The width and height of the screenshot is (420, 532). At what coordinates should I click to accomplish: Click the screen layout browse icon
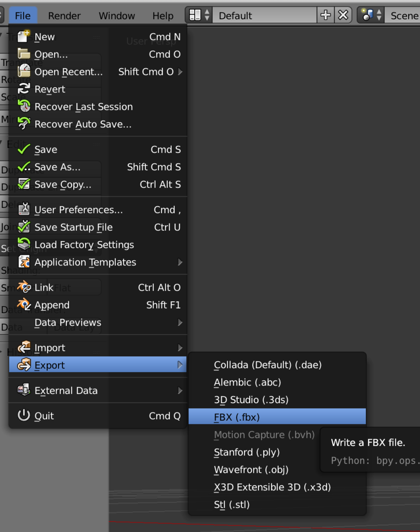(199, 15)
